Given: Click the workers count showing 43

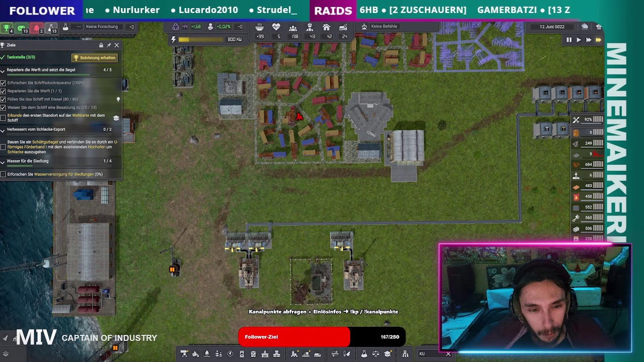Looking at the screenshot, I should tap(312, 36).
